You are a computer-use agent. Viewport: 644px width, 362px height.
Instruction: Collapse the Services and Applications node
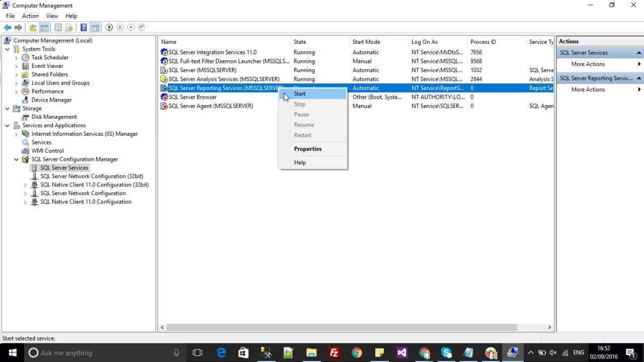pyautogui.click(x=7, y=126)
